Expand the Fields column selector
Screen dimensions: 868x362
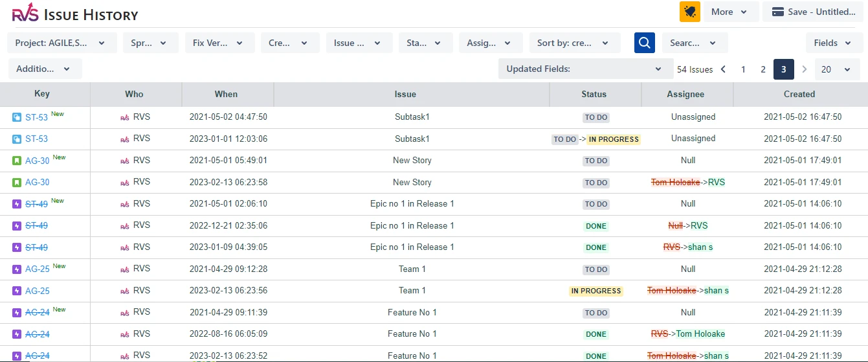tap(833, 43)
